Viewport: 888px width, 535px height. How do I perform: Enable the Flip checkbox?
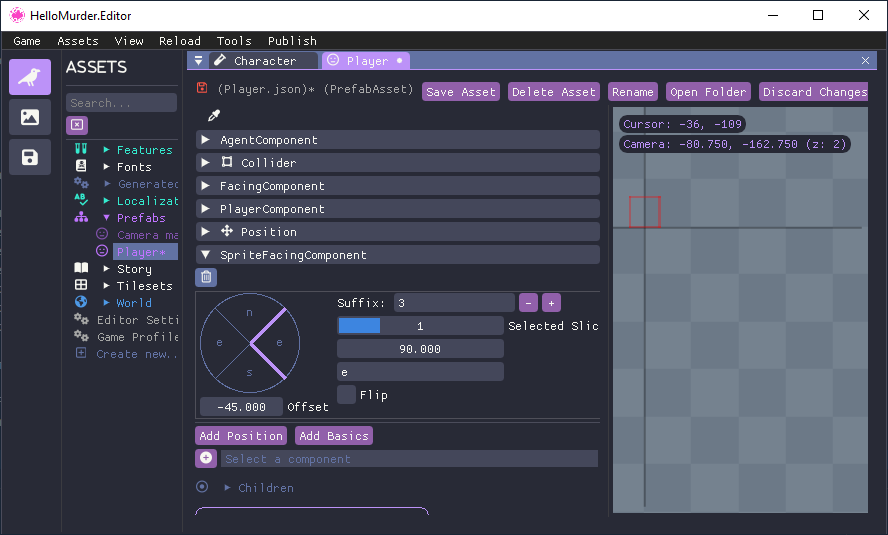346,395
